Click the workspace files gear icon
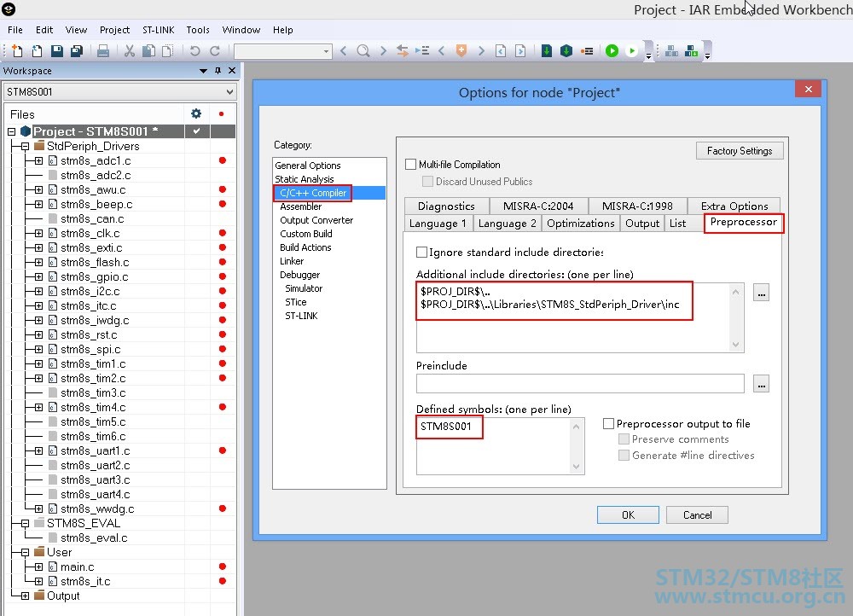Viewport: 853px width, 616px height. pos(196,113)
